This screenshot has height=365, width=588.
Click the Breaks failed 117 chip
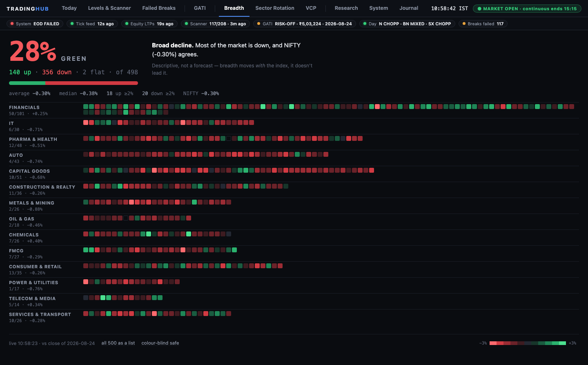tap(483, 24)
